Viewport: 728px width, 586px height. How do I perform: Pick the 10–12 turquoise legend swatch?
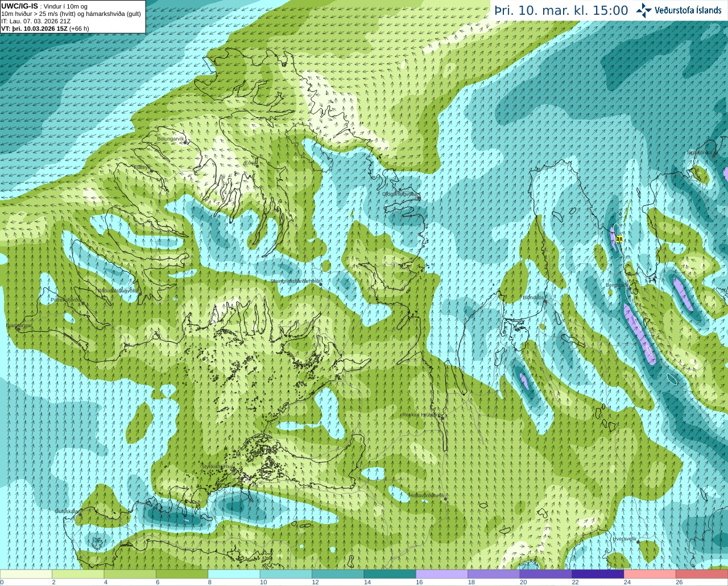(286, 574)
